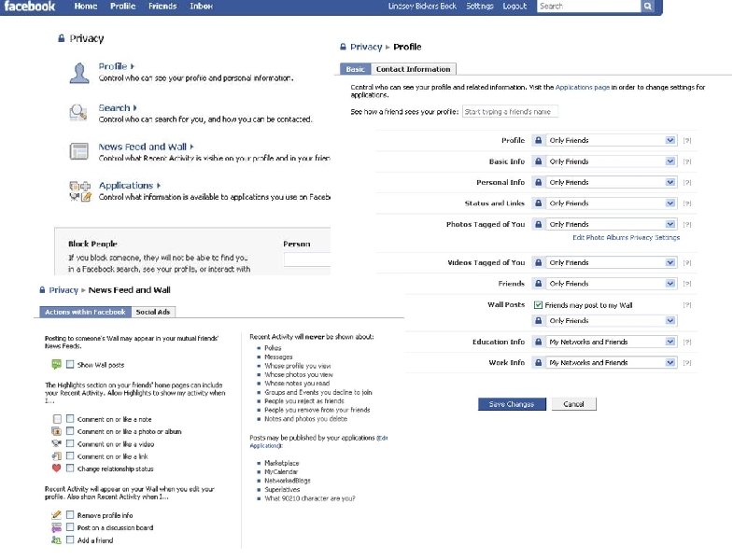Open the Status and Links dropdown
Screen dimensions: 747x560
[612, 203]
